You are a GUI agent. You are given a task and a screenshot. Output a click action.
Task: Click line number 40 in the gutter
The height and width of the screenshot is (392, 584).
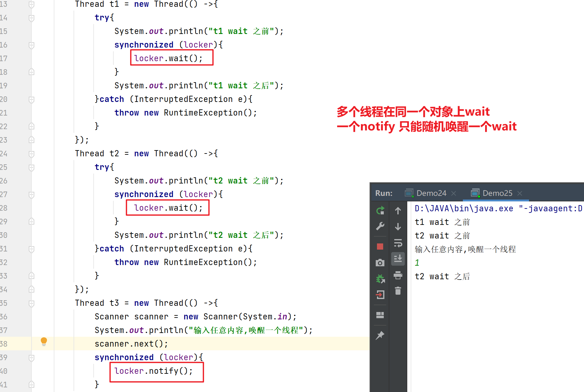point(4,371)
